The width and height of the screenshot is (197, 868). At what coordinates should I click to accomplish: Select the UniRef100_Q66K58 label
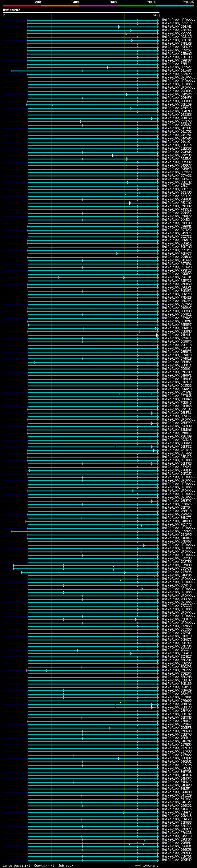tap(177, 850)
